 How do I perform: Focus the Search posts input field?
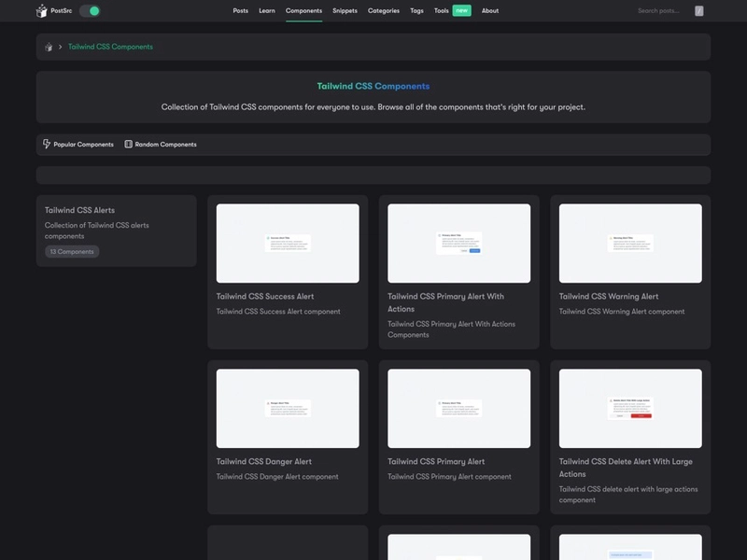659,11
